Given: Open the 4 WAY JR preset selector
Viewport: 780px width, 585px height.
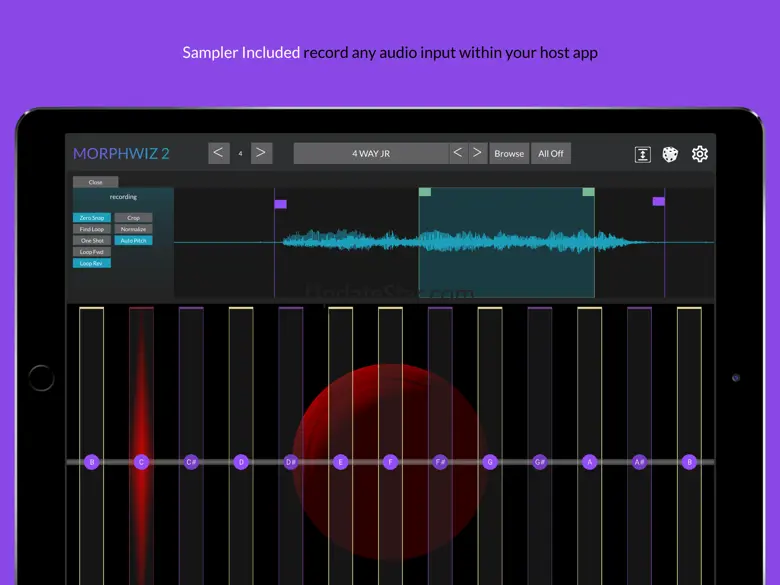Looking at the screenshot, I should 370,153.
